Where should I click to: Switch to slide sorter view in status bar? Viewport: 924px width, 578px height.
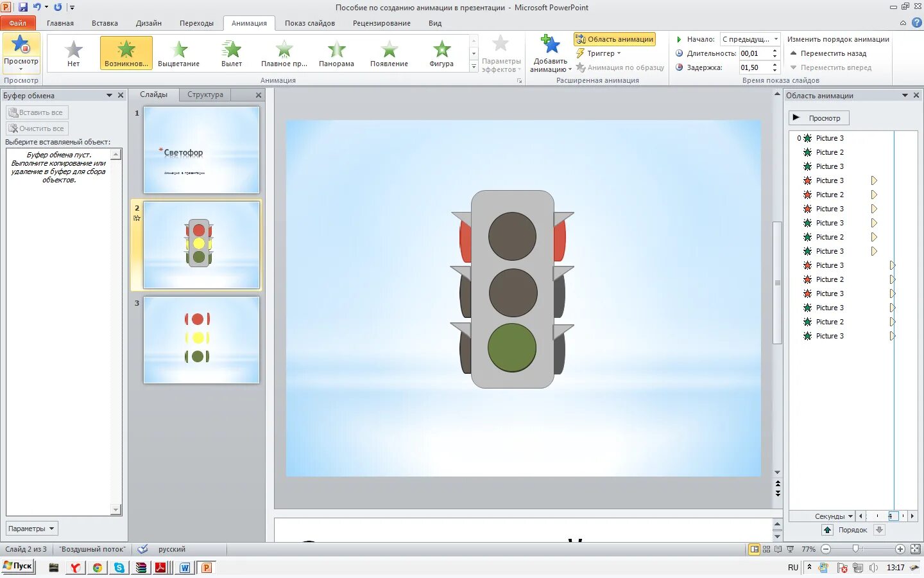coord(766,549)
